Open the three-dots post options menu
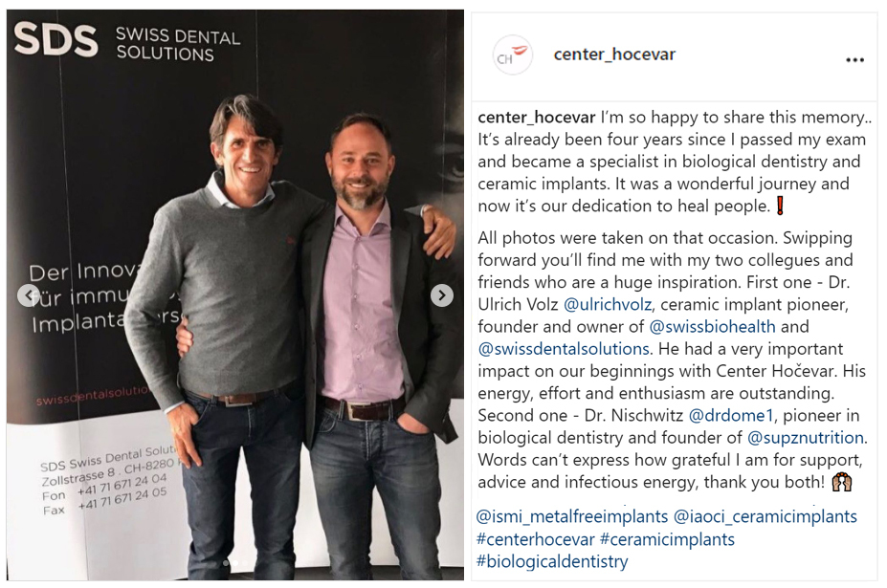This screenshot has width=887, height=588. [854, 60]
